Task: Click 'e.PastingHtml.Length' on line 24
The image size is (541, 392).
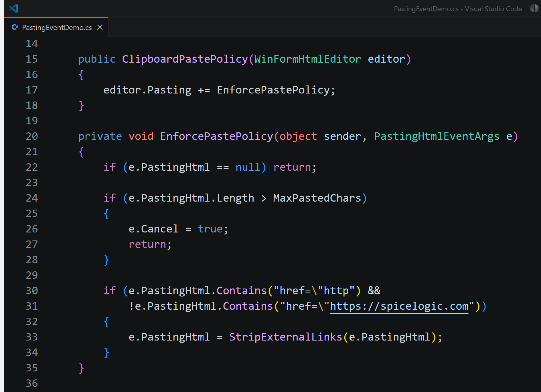Action: 191,198
